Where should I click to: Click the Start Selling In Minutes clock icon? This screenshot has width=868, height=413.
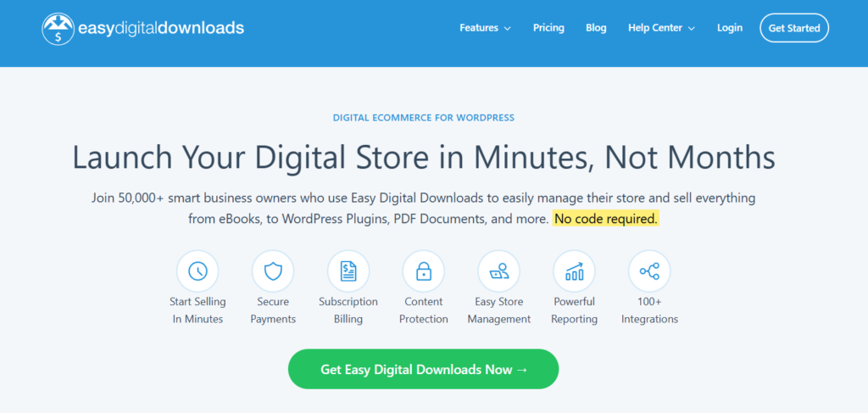pyautogui.click(x=198, y=271)
